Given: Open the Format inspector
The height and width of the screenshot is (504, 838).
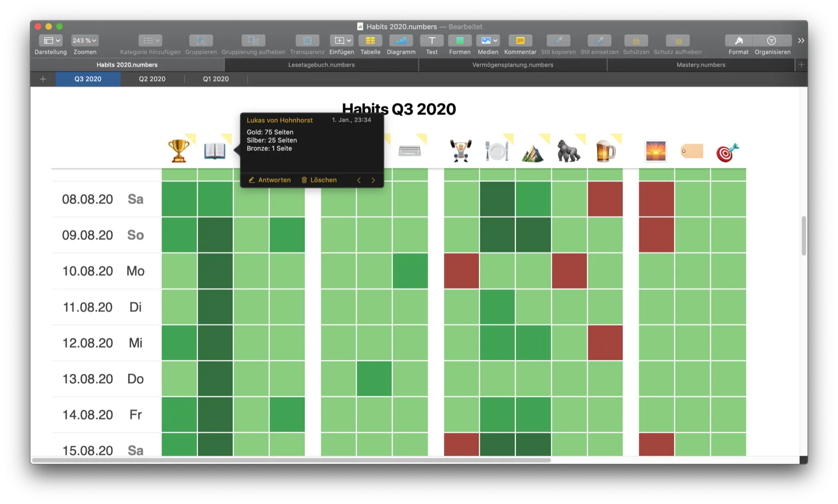Looking at the screenshot, I should point(738,40).
